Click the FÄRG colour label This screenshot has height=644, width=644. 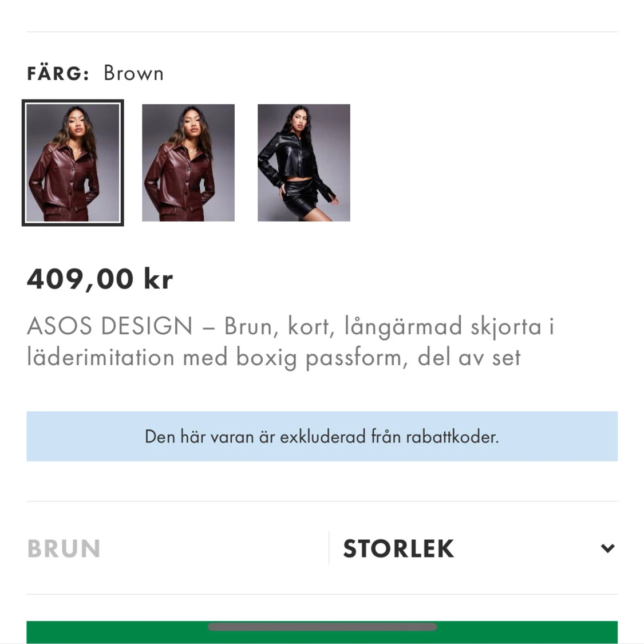58,73
